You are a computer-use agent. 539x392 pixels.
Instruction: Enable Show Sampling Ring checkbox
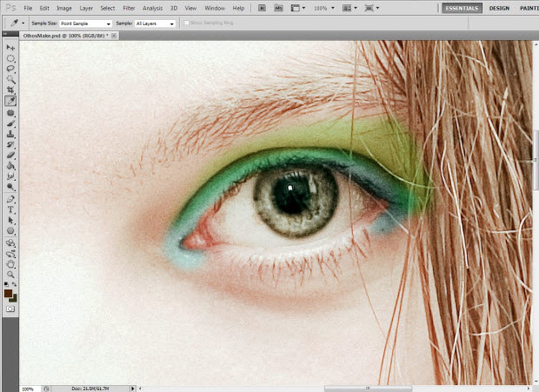pos(187,24)
